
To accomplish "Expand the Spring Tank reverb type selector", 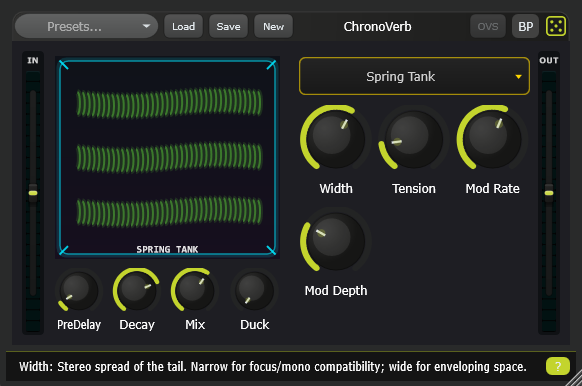I will pos(414,76).
